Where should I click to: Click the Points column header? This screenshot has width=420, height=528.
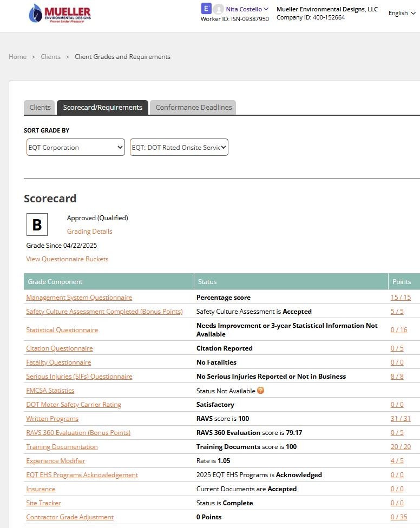click(x=404, y=281)
